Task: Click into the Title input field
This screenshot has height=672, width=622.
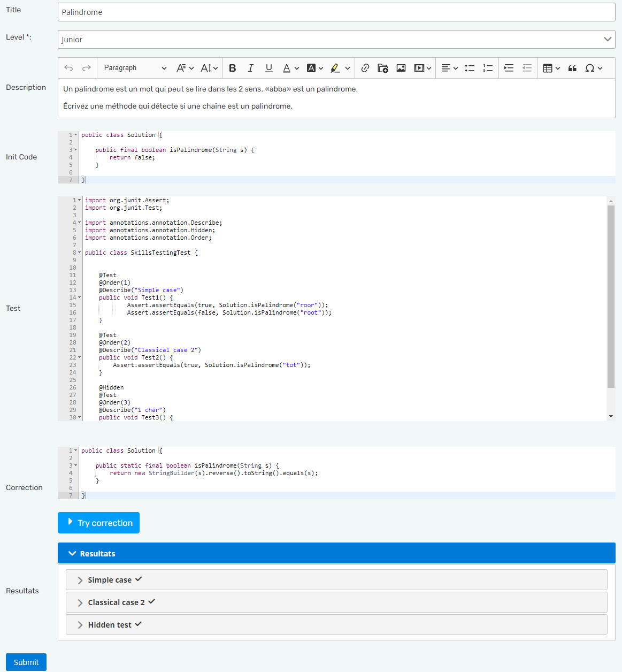Action: [x=336, y=12]
